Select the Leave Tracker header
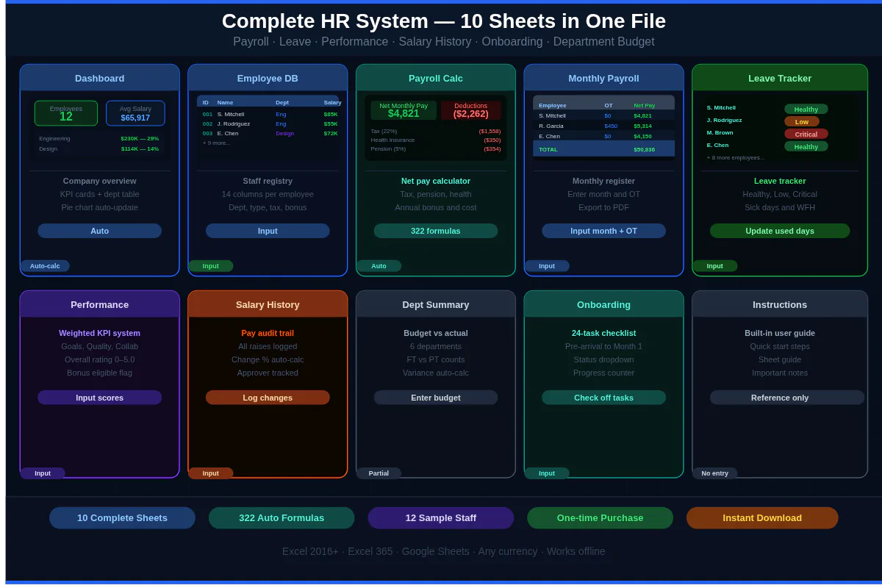The width and height of the screenshot is (882, 588). pyautogui.click(x=780, y=78)
